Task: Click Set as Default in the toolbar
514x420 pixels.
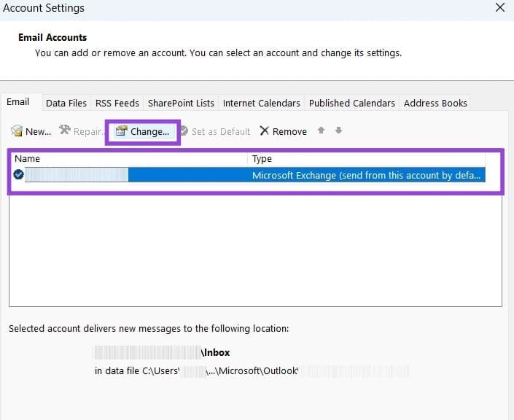Action: pos(214,131)
